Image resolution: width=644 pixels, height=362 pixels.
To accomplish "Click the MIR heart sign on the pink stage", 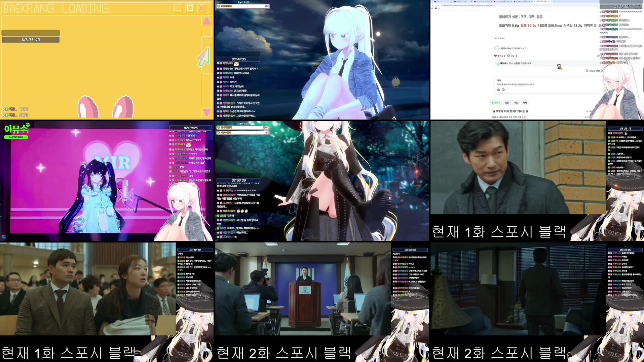I will 112,161.
